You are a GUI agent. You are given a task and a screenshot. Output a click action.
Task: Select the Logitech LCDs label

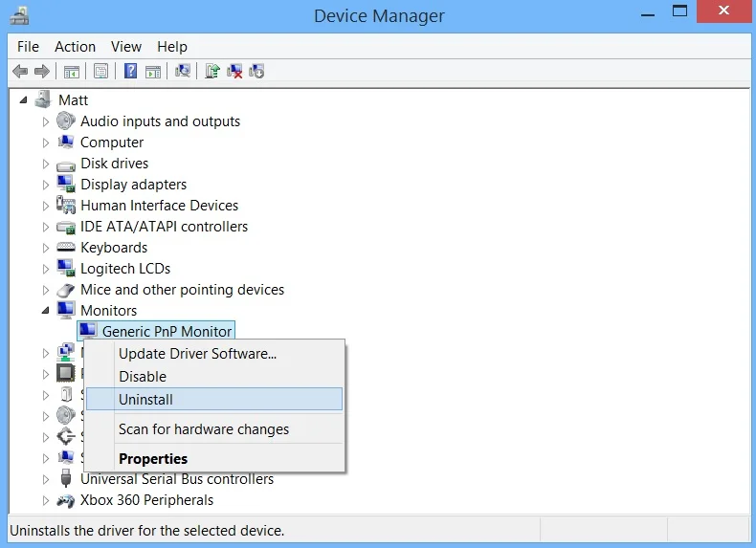[x=125, y=269]
